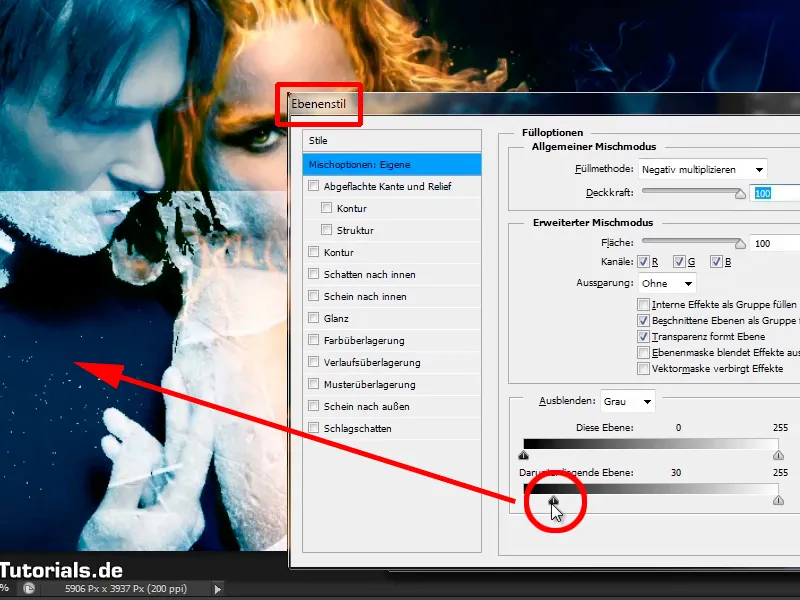Image resolution: width=800 pixels, height=600 pixels.
Task: Enable Ebenenmaske blendet Effekte aus
Action: click(643, 353)
